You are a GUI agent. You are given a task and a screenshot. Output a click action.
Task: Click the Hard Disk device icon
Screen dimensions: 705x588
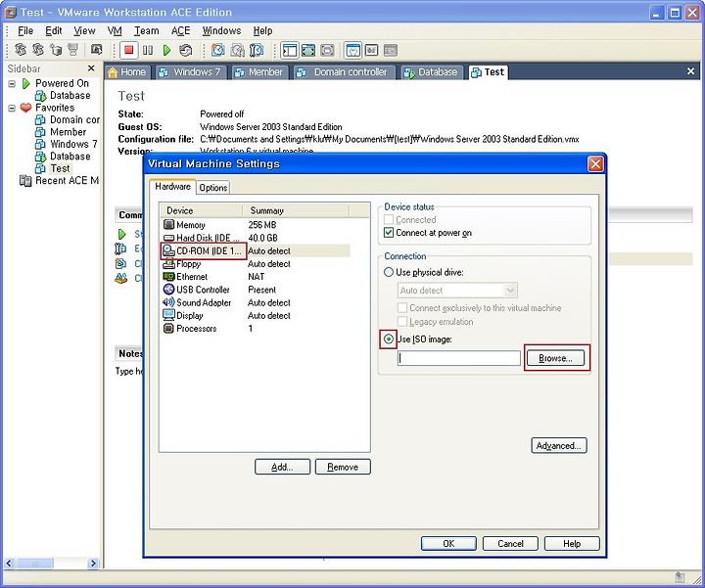click(x=169, y=238)
